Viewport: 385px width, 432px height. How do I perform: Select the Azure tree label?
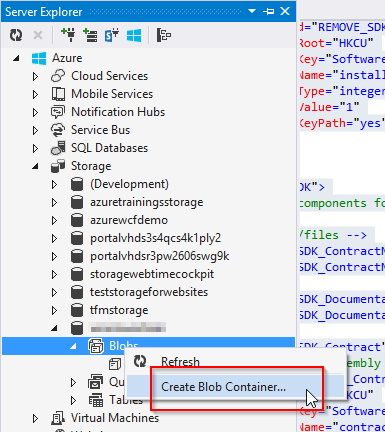(67, 58)
